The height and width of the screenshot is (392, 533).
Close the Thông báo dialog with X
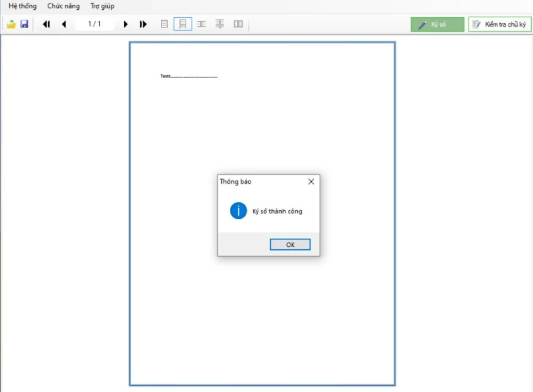[311, 181]
